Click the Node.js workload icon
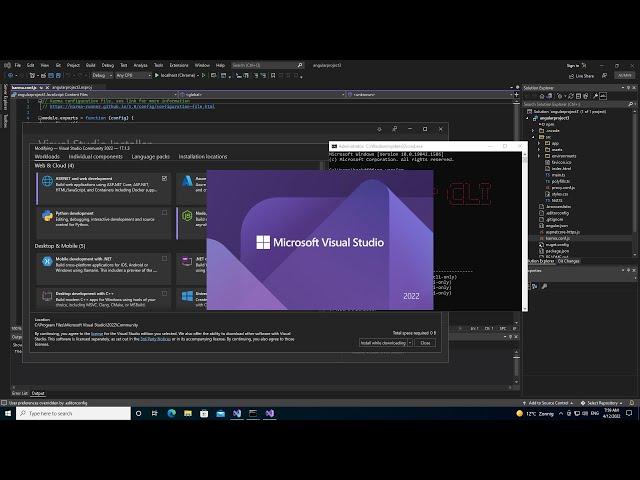 [187, 216]
